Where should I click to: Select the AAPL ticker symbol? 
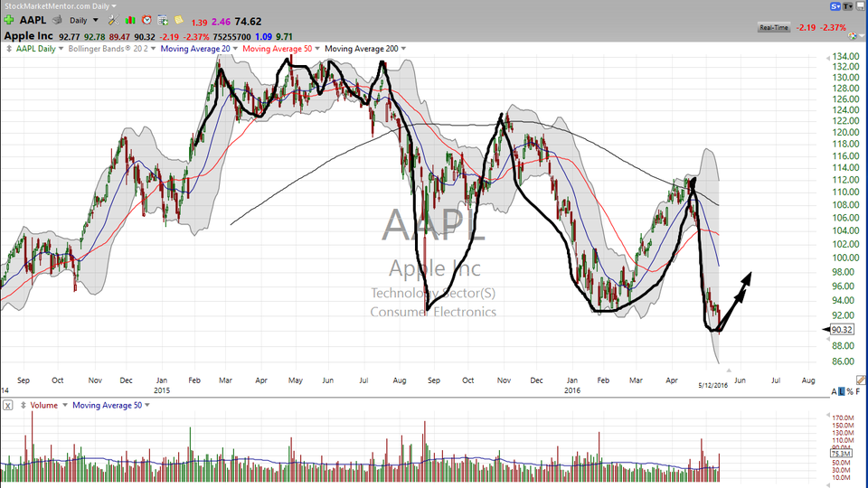33,21
